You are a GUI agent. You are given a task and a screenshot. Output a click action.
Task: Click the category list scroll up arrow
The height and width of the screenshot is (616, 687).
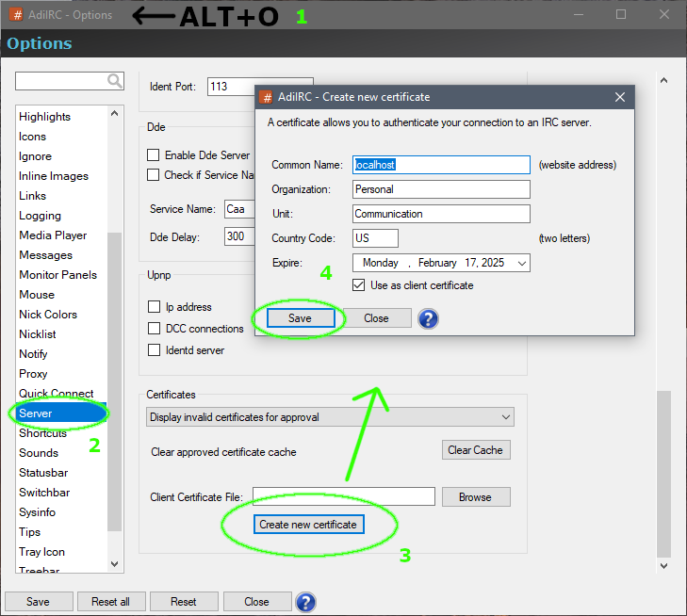pyautogui.click(x=115, y=113)
